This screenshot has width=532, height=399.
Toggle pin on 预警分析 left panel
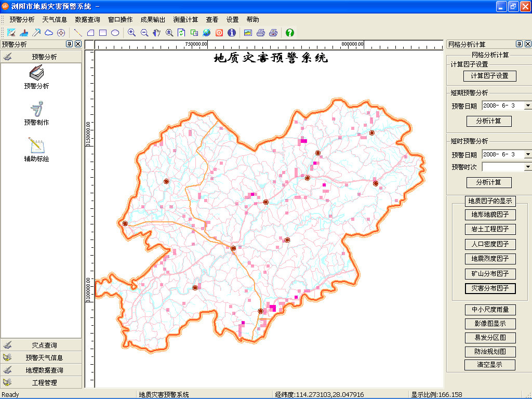(x=70, y=44)
